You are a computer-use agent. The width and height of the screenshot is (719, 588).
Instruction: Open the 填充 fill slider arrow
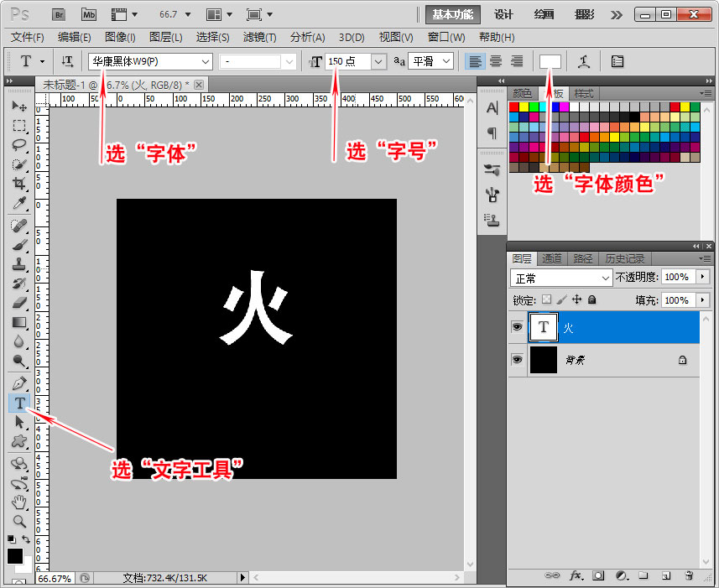[702, 299]
